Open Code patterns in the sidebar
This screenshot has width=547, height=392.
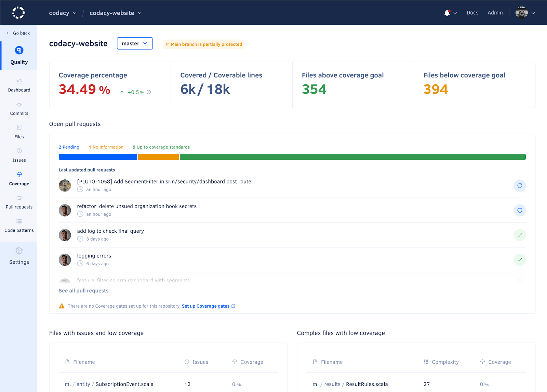[x=19, y=226]
